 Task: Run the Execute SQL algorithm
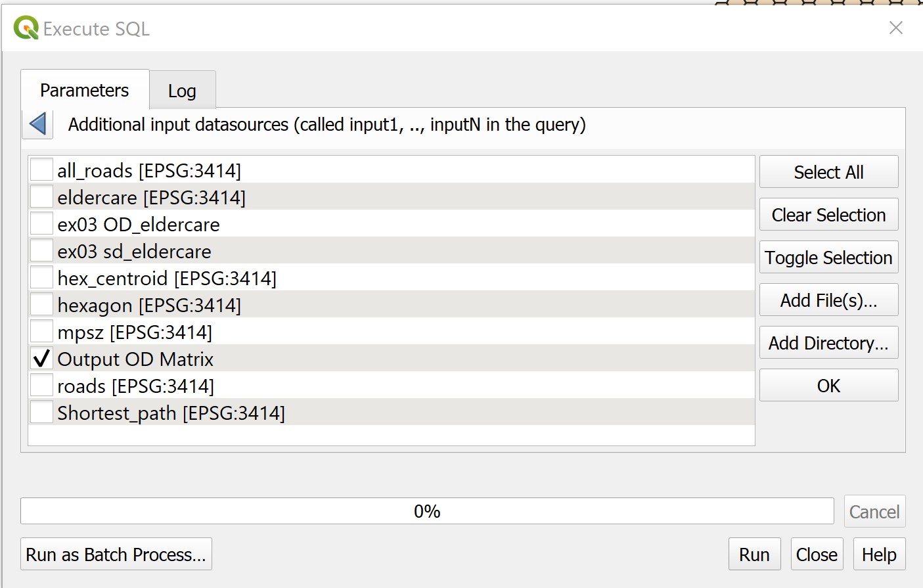(754, 554)
